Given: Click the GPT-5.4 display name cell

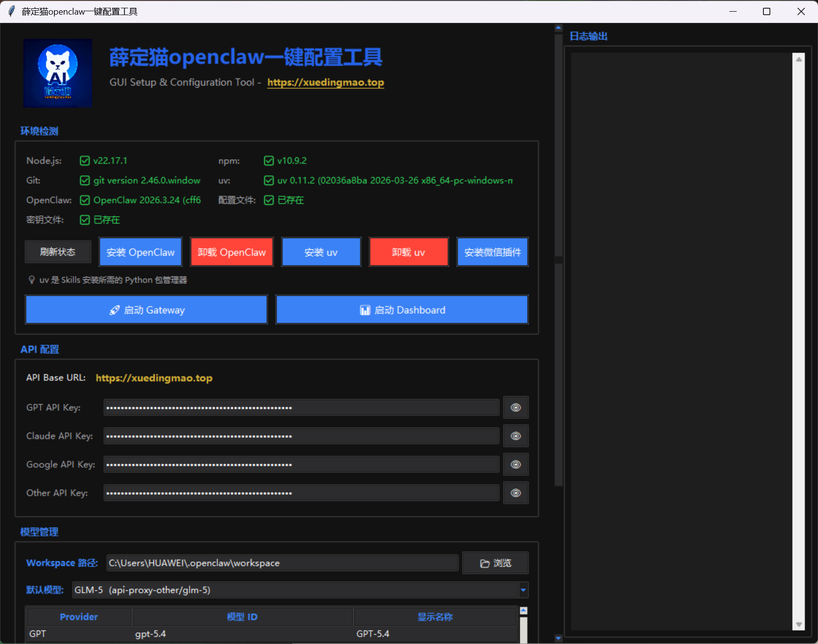Looking at the screenshot, I should (373, 634).
